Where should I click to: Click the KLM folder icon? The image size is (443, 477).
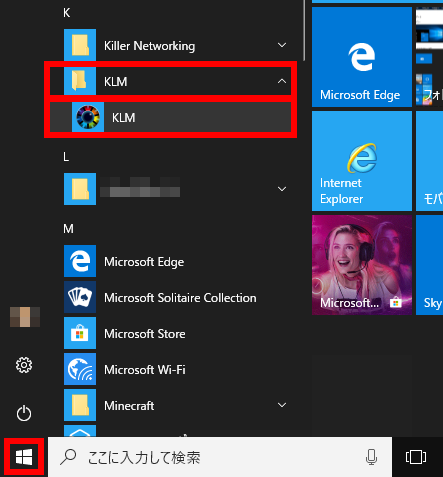[x=80, y=81]
